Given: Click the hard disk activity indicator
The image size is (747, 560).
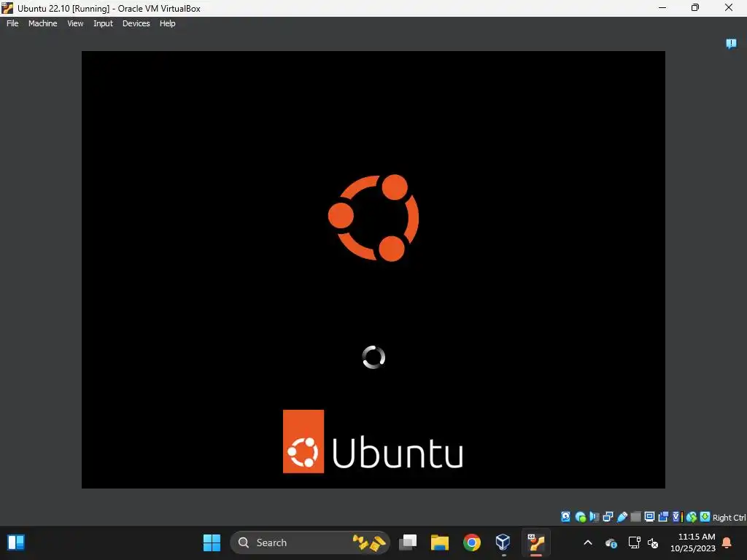Looking at the screenshot, I should 565,517.
